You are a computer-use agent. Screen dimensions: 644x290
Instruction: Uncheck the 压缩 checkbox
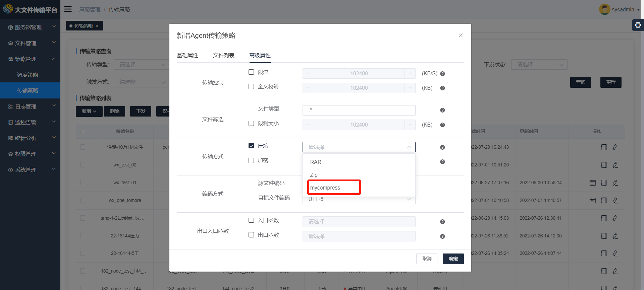[x=251, y=146]
